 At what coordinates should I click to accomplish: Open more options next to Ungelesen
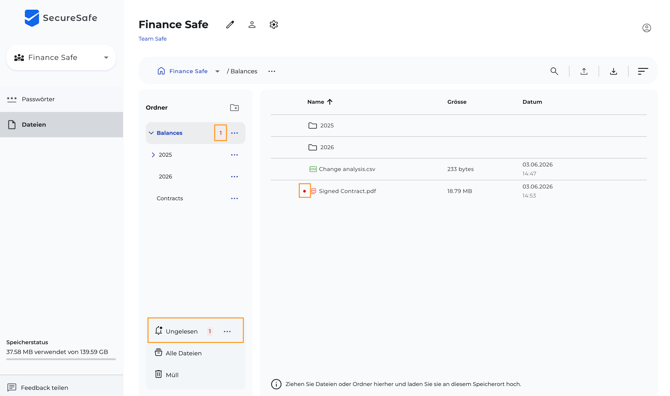click(x=227, y=331)
